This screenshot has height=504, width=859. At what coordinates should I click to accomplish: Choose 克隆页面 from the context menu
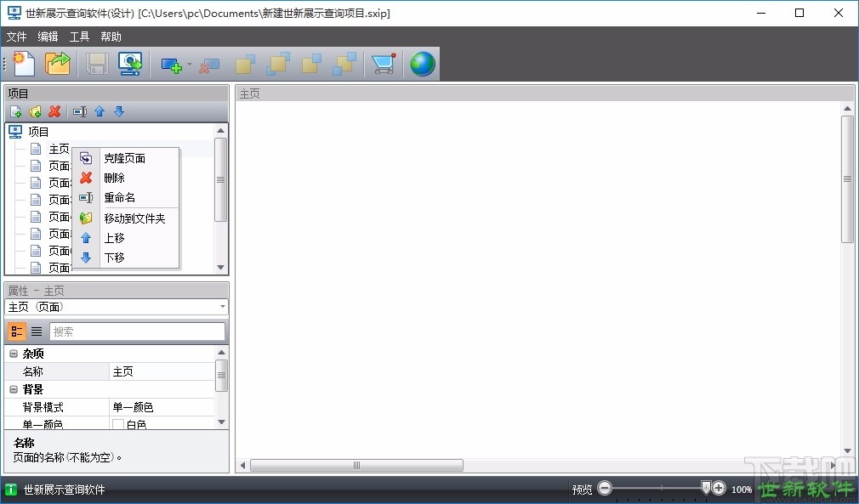pos(126,158)
